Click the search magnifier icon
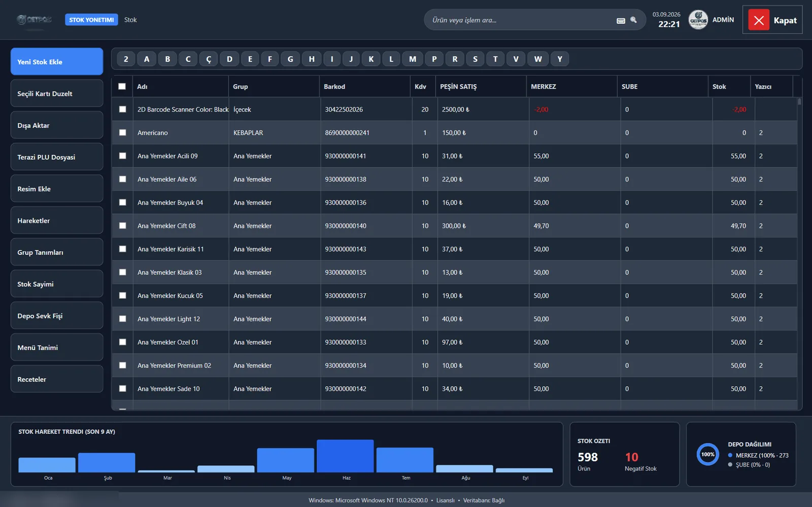Viewport: 812px width, 507px height. coord(633,20)
